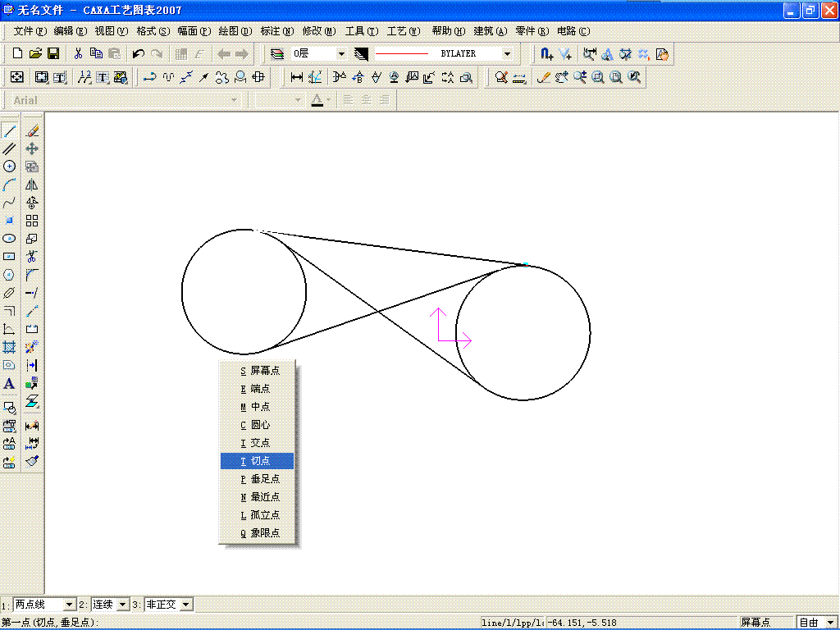Click the redraw pencil tool
This screenshot has width=840, height=630.
point(543,78)
